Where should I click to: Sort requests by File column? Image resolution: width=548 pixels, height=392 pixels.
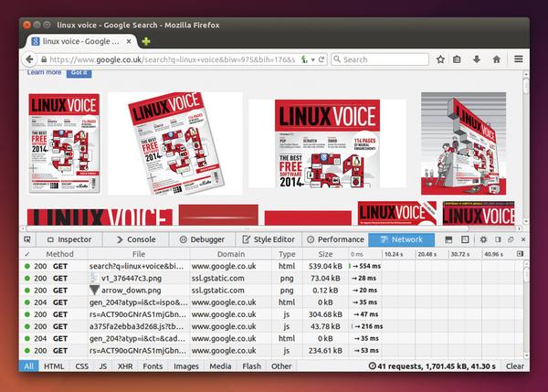pyautogui.click(x=139, y=254)
